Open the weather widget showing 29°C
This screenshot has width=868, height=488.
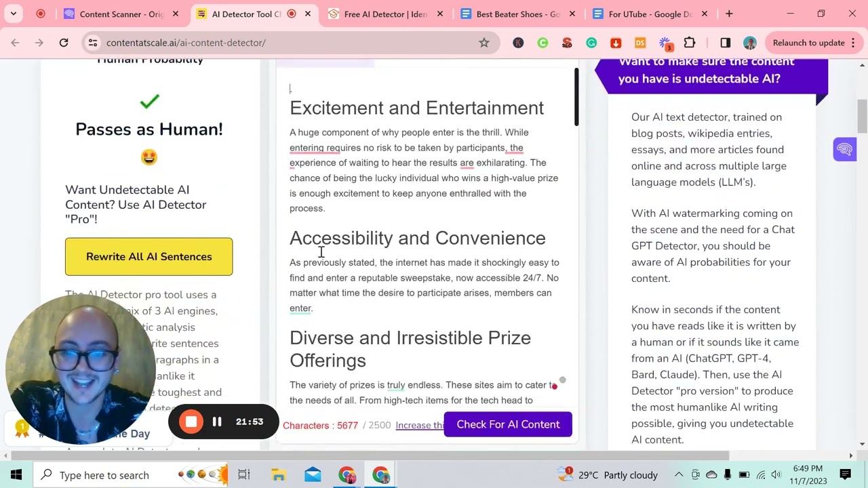pos(608,474)
